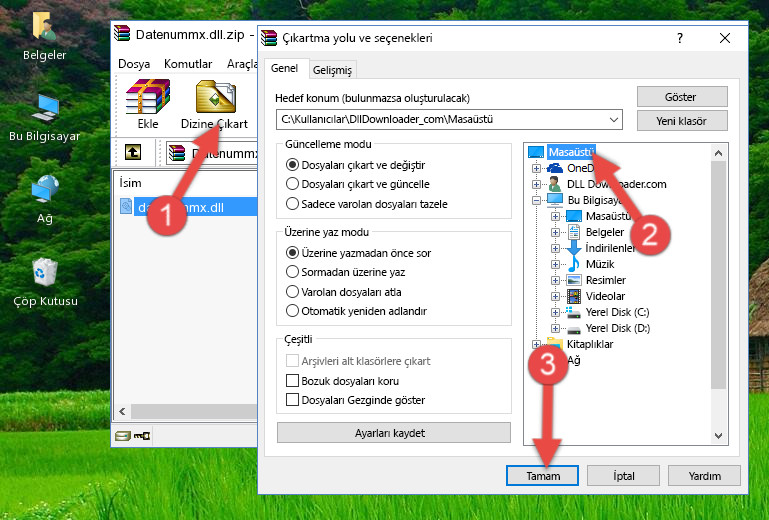The width and height of the screenshot is (769, 520).
Task: Click scroll up arrow in folder tree
Action: [x=718, y=154]
